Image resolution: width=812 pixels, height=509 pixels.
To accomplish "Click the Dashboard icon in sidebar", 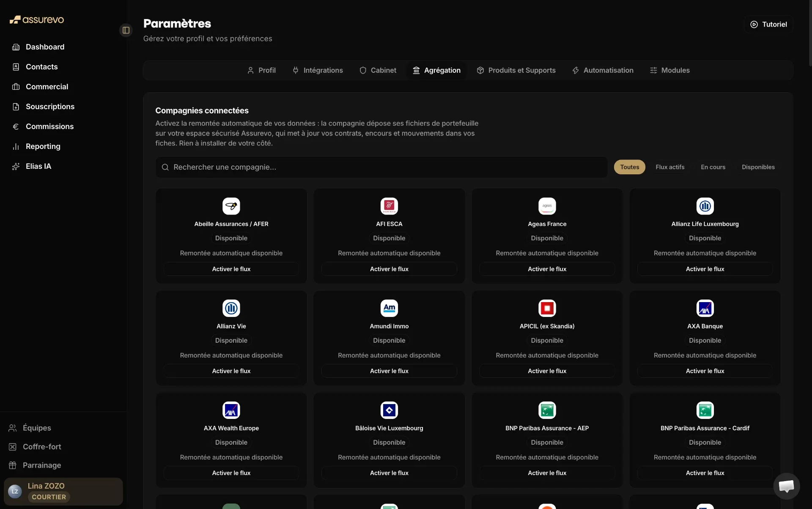I will click(16, 47).
